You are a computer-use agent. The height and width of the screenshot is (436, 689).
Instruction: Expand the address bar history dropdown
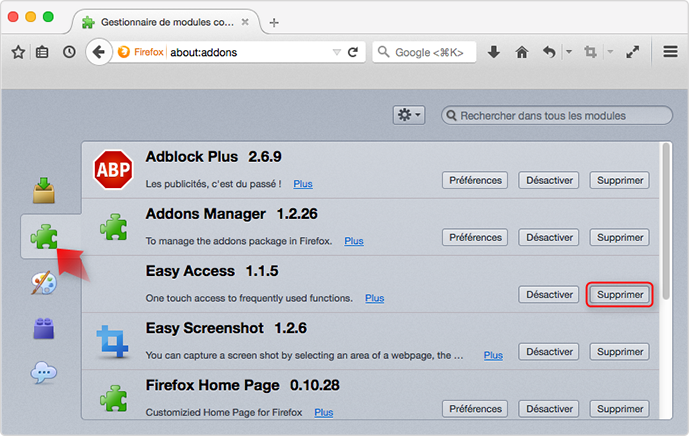337,52
